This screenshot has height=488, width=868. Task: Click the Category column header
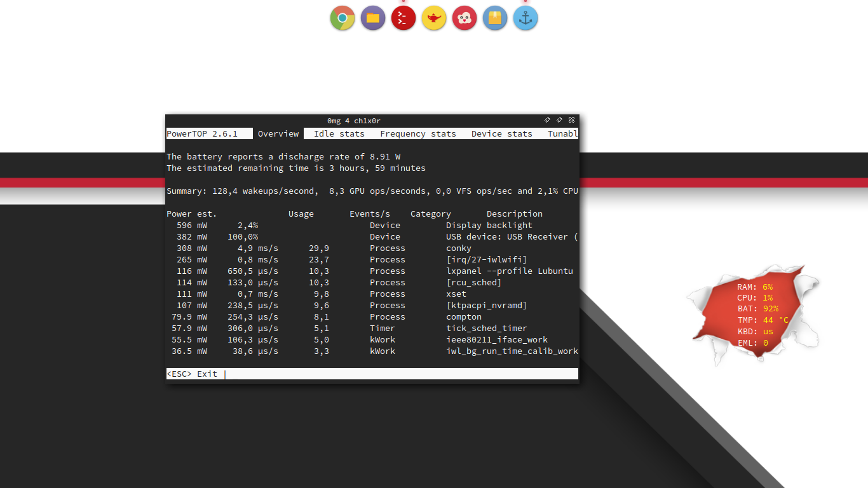coord(431,213)
